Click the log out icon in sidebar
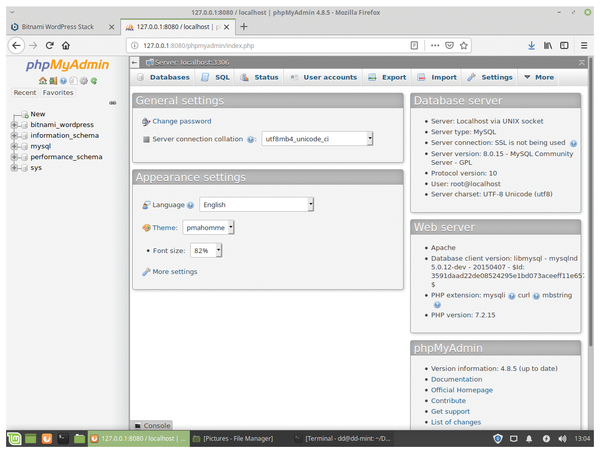Viewport: 600px width, 453px height. pyautogui.click(x=51, y=80)
